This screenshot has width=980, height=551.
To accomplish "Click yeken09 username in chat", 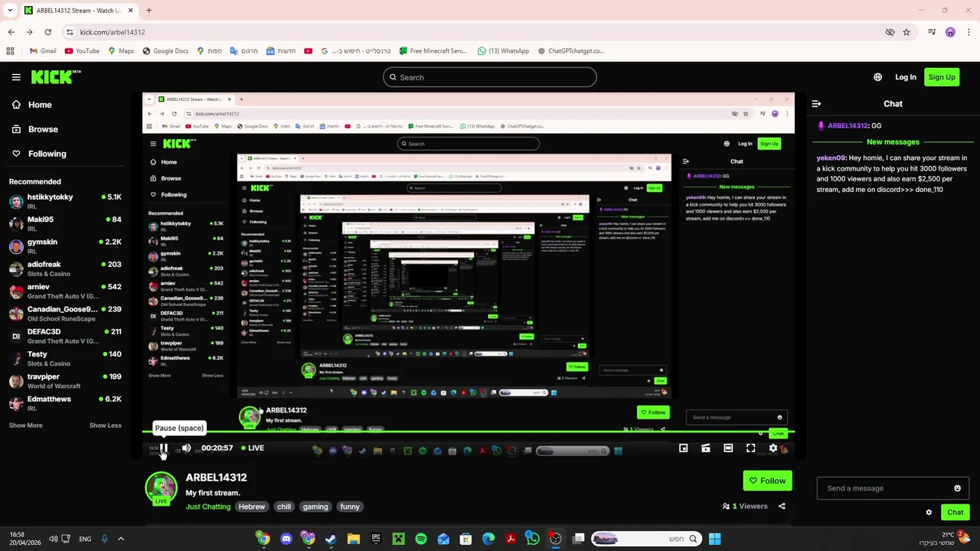I will click(831, 158).
